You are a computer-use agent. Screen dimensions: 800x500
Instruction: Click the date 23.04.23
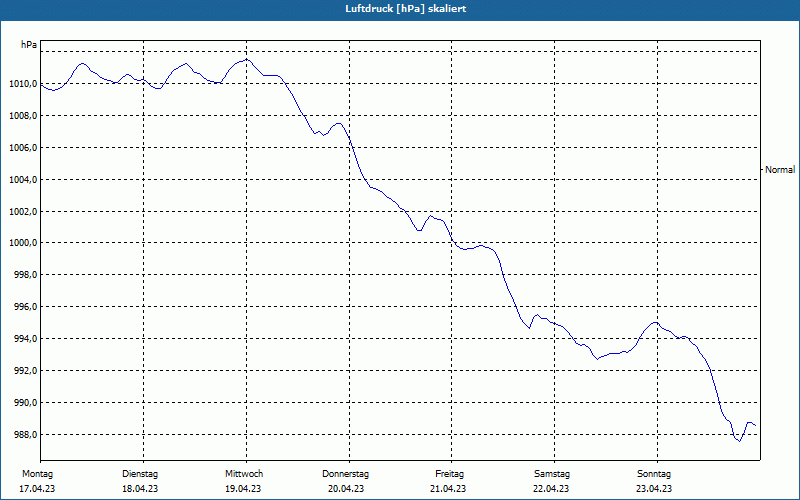(654, 489)
